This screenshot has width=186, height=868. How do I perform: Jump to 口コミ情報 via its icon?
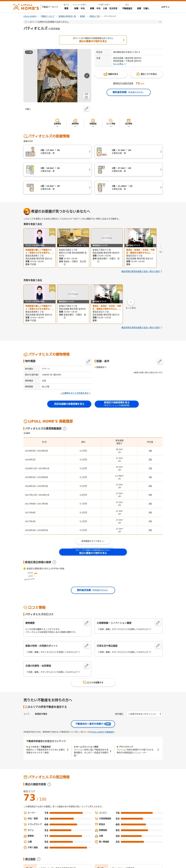tap(111, 123)
